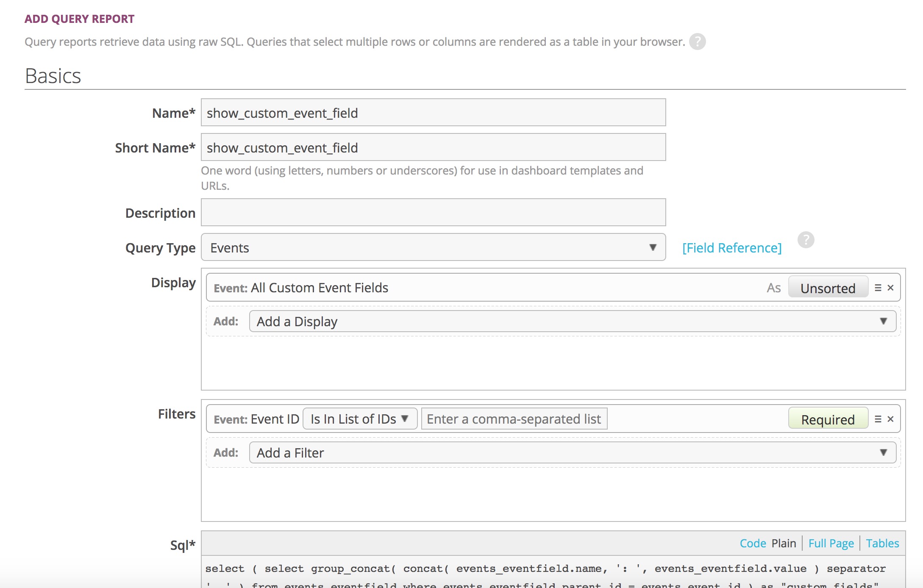Click the help icon next to Field Reference
The width and height of the screenshot is (923, 588).
806,240
